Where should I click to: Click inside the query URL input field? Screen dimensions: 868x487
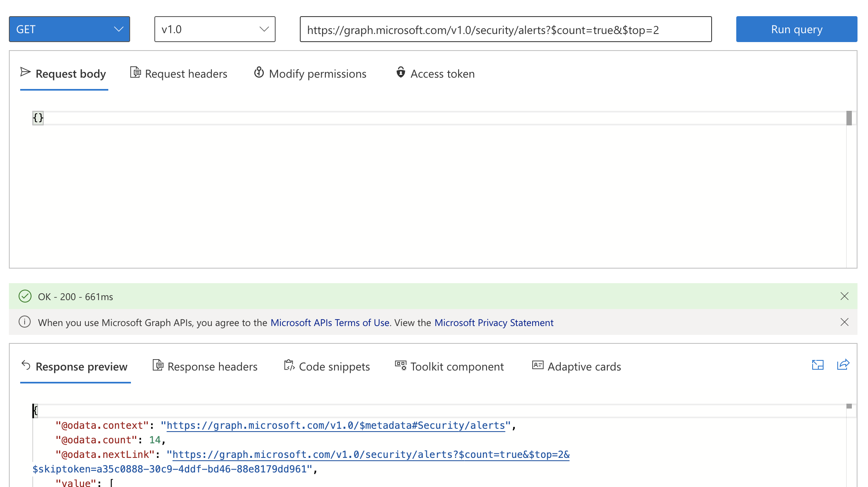[505, 29]
